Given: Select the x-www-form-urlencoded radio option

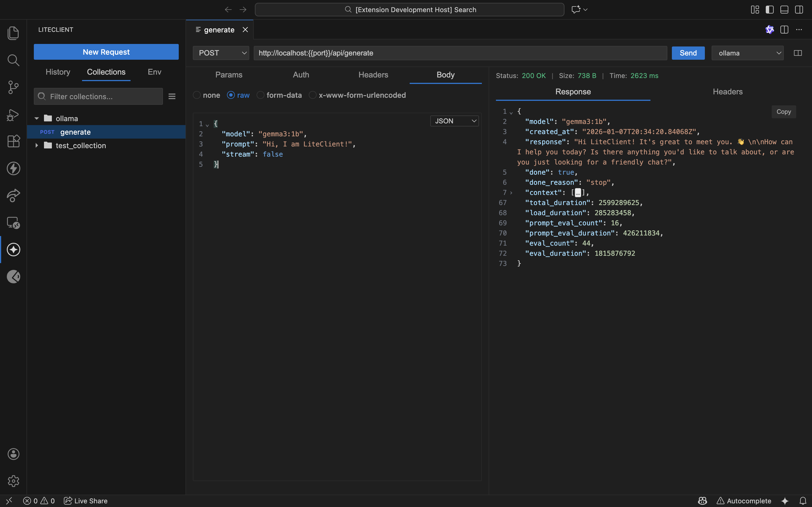Looking at the screenshot, I should click(x=312, y=95).
